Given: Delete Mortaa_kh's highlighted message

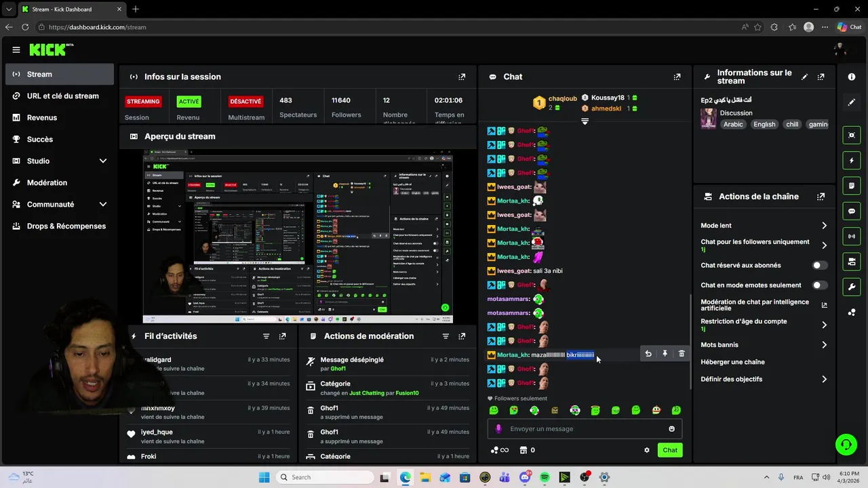Looking at the screenshot, I should coord(682,354).
